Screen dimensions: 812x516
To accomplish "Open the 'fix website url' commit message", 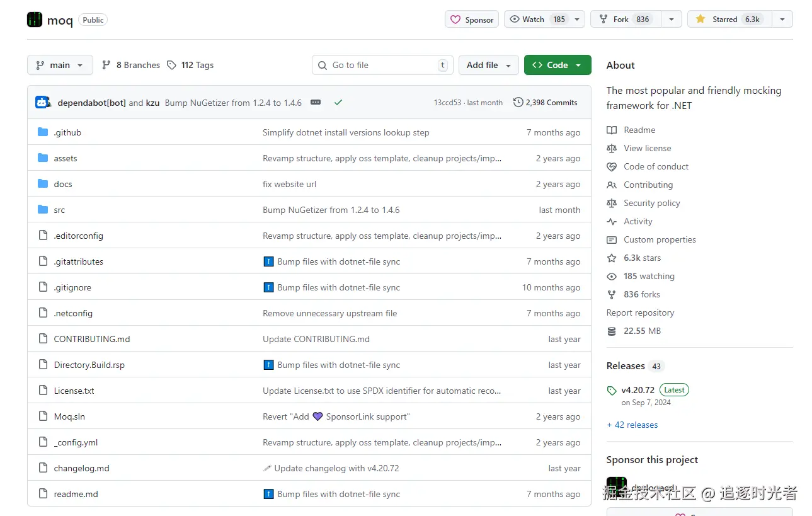I will point(290,184).
